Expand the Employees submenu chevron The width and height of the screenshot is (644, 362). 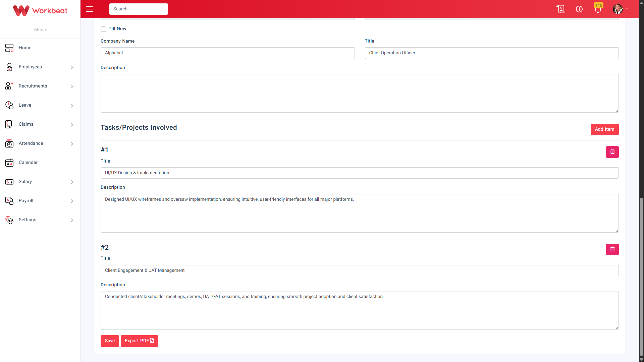click(x=72, y=67)
